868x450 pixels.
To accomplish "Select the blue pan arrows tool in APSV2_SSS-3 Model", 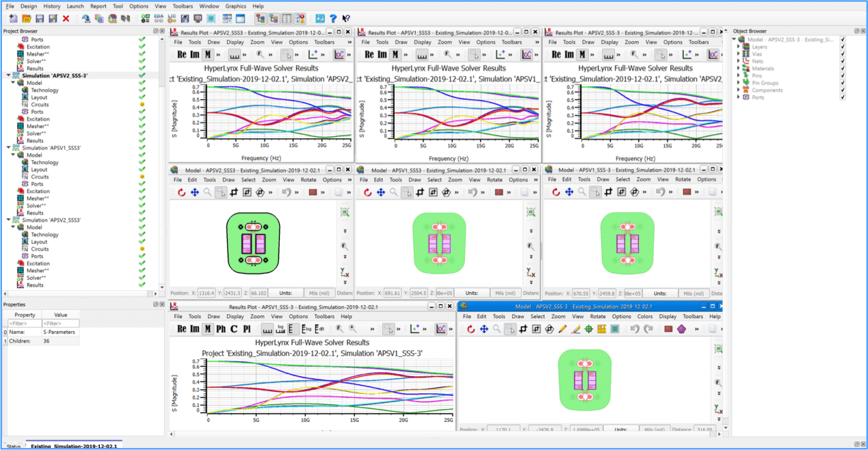I will pyautogui.click(x=484, y=329).
